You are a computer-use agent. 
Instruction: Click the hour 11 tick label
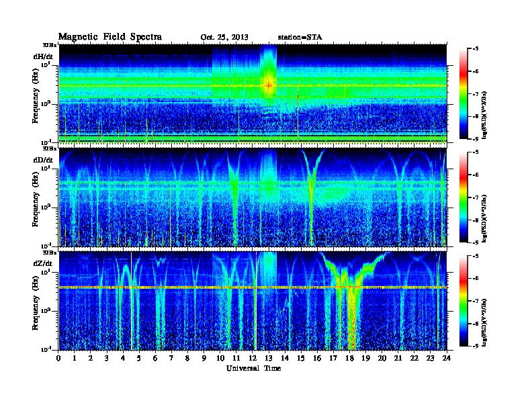pos(236,358)
